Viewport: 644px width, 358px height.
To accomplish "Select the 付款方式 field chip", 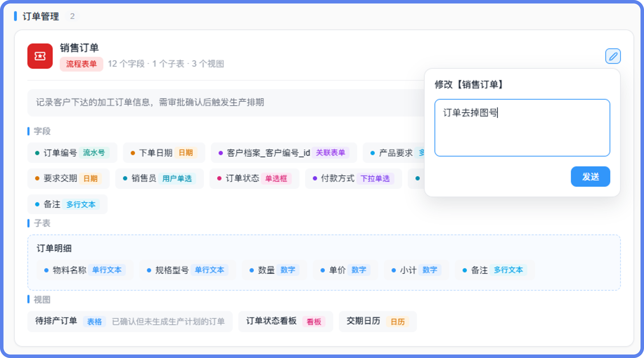I will (x=354, y=178).
